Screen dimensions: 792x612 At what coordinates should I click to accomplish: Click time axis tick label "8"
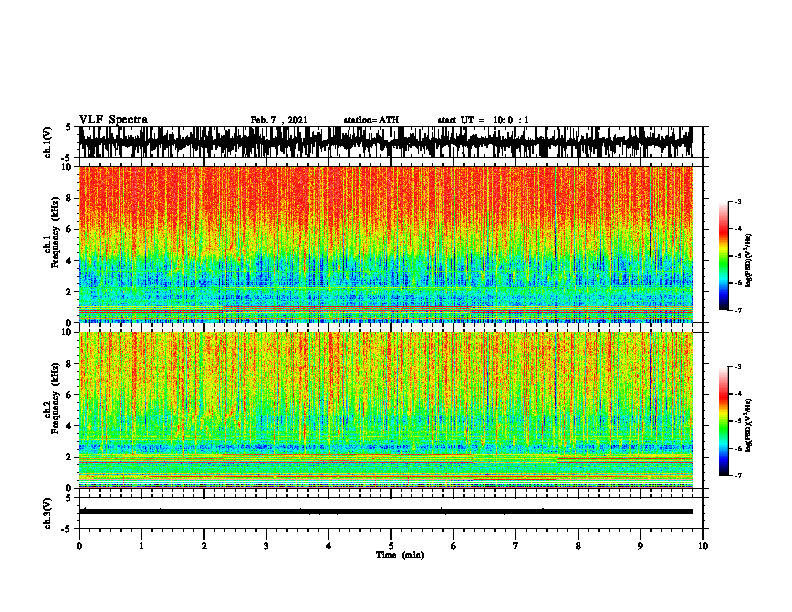[x=578, y=546]
